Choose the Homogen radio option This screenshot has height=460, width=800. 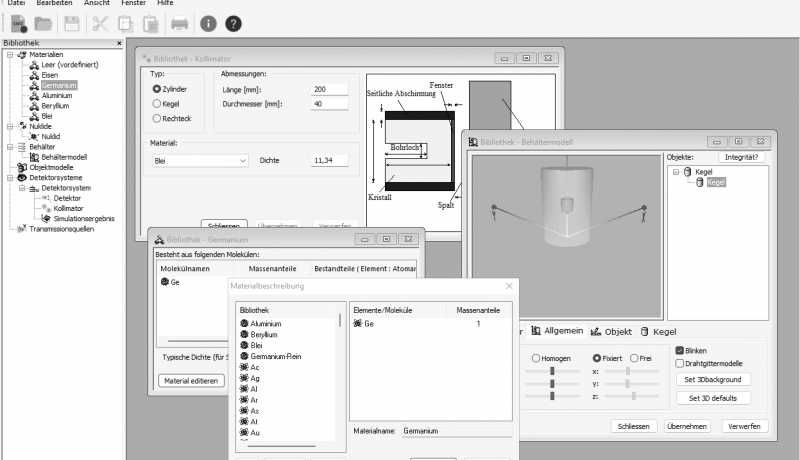[x=537, y=358]
